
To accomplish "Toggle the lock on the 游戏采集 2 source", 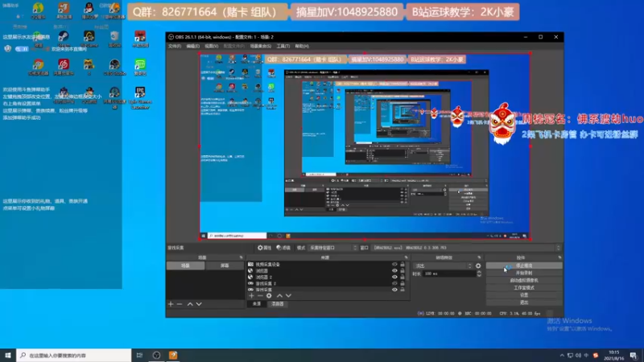I will tap(402, 283).
